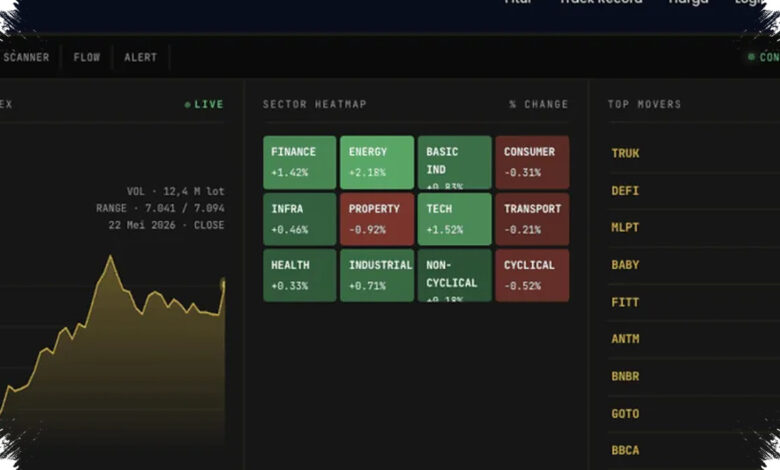
Task: Click the SECTOR HEATMAP heading
Action: pos(315,104)
